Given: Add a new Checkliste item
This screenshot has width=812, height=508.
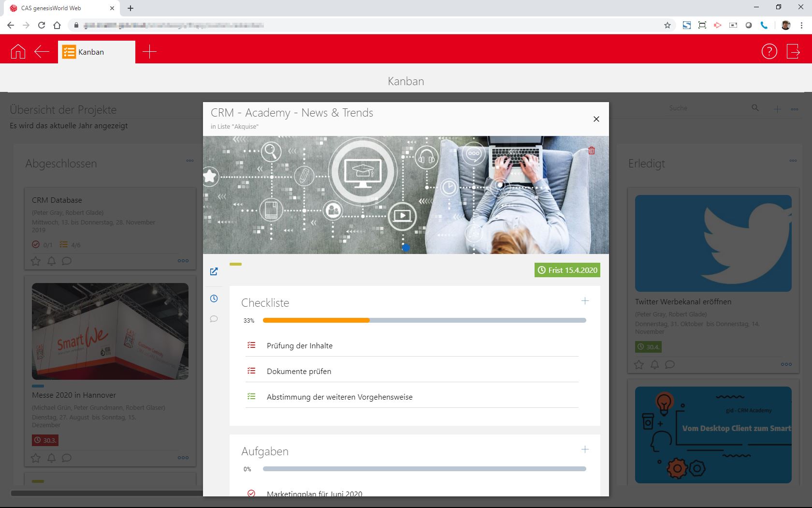Looking at the screenshot, I should [585, 301].
